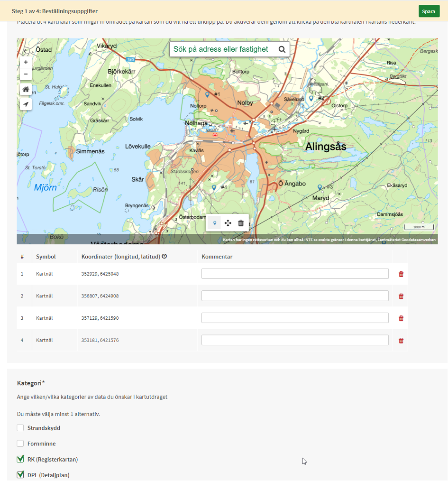Click the Kategori heading

click(x=31, y=383)
